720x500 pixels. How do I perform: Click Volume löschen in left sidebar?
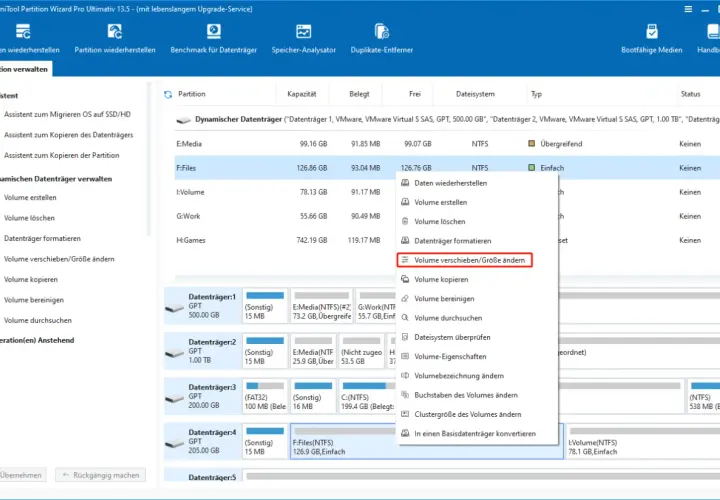[29, 218]
